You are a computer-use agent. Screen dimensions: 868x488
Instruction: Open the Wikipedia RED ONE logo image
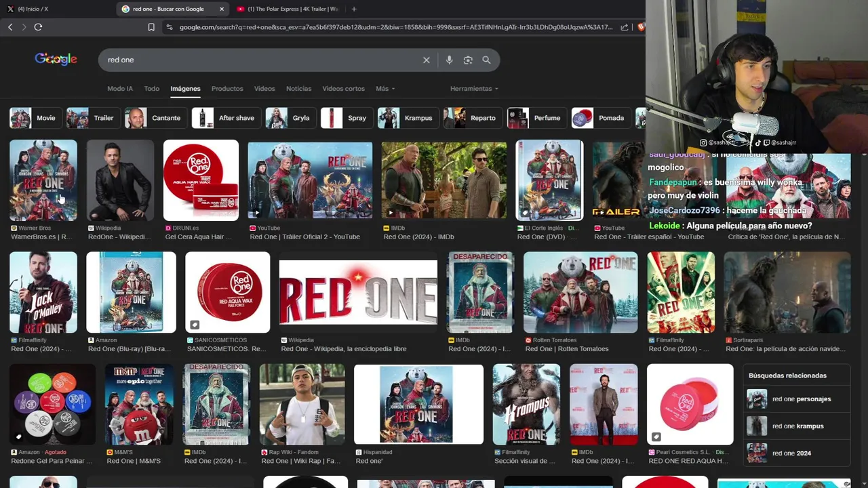tap(358, 292)
